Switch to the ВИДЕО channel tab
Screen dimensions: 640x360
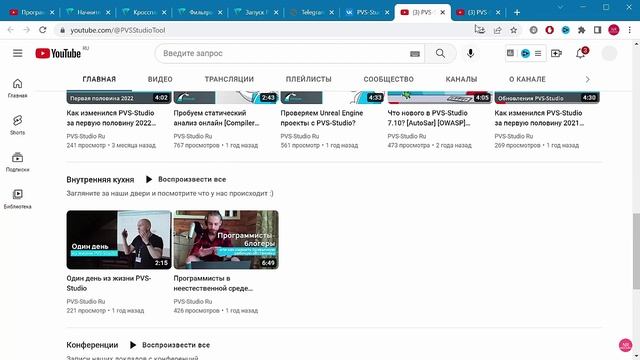pyautogui.click(x=160, y=79)
